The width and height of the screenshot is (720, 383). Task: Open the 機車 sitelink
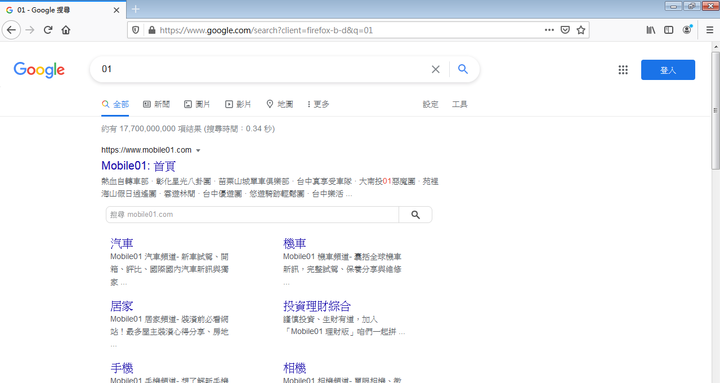[x=294, y=243]
